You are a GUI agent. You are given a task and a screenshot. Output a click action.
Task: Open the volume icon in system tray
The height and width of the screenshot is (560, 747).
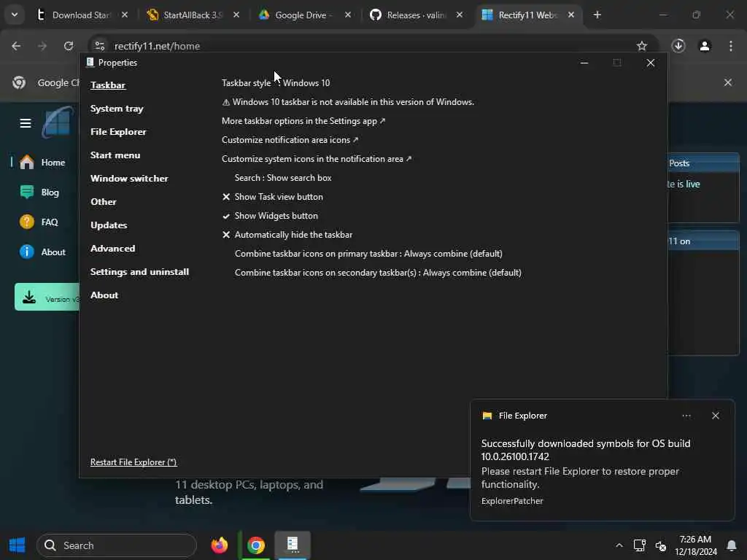661,545
